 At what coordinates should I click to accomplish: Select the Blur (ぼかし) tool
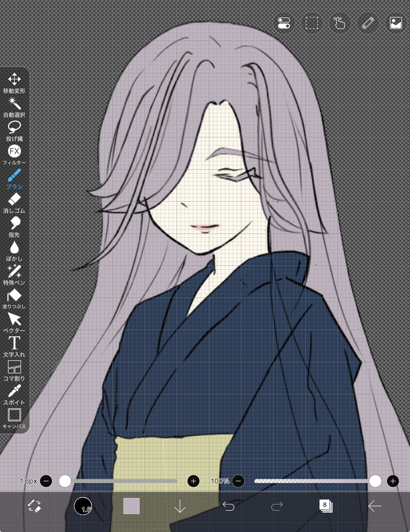[14, 251]
